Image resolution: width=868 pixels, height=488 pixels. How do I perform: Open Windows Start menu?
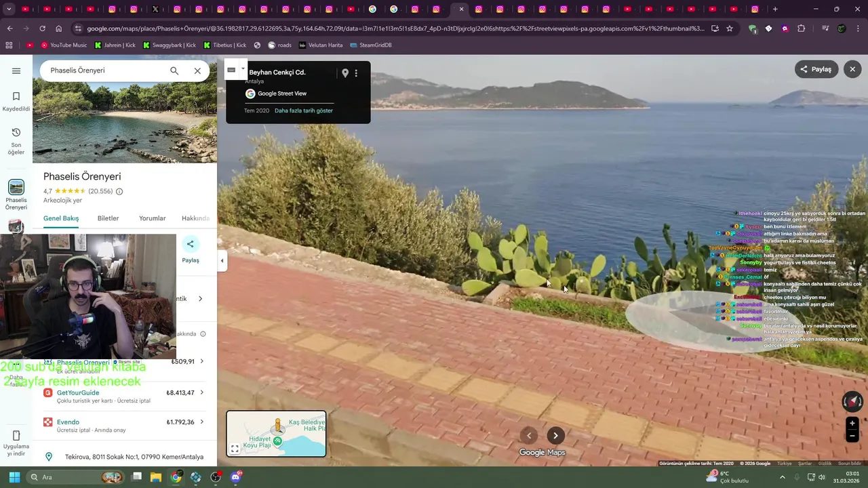[x=14, y=477]
